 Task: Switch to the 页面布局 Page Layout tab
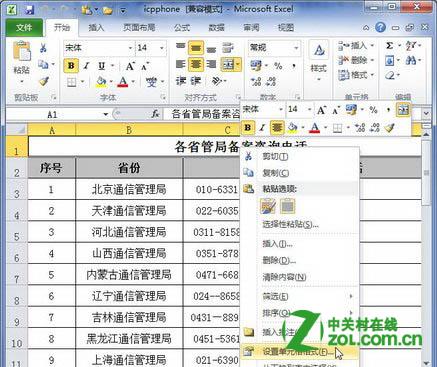click(x=139, y=27)
